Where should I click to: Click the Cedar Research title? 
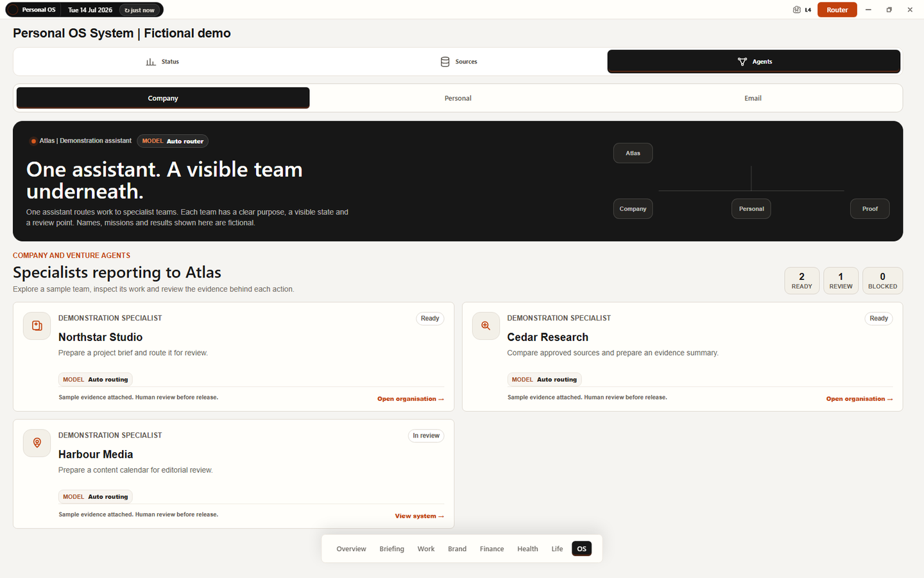point(547,337)
